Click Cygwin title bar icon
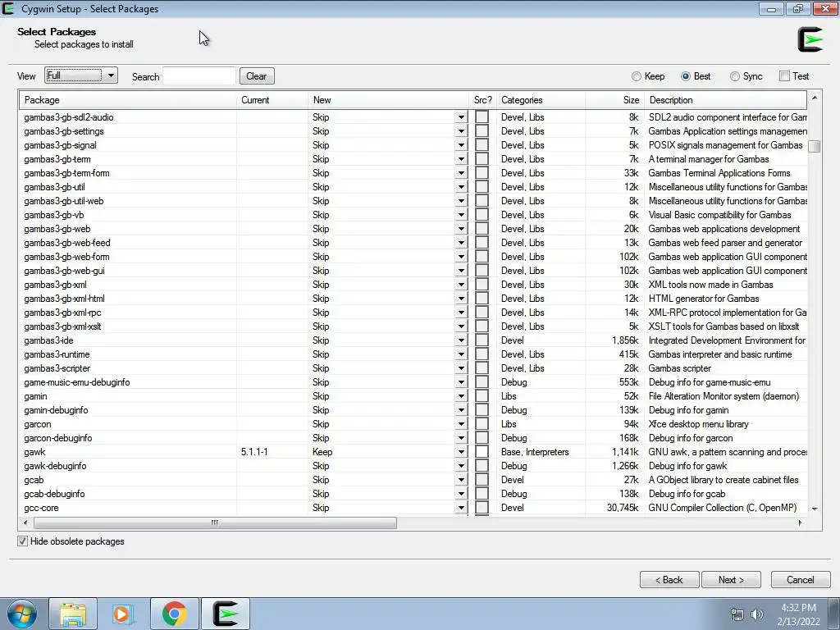Viewport: 840px width, 630px height. point(8,8)
